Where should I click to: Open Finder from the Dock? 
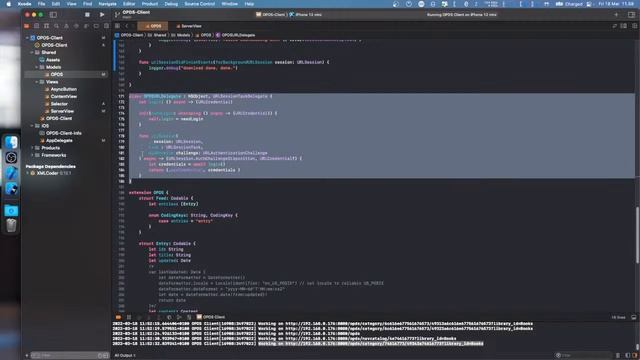pos(11,142)
